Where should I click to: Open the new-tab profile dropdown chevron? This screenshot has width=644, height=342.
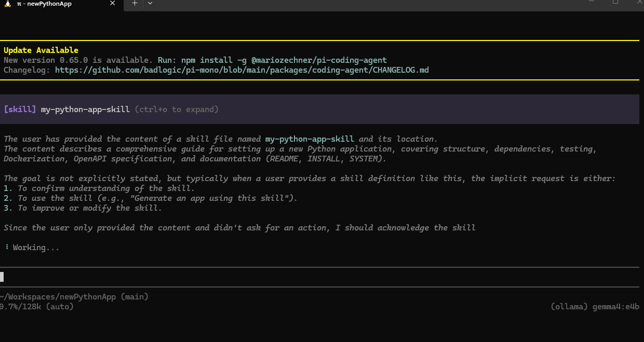[x=150, y=3]
